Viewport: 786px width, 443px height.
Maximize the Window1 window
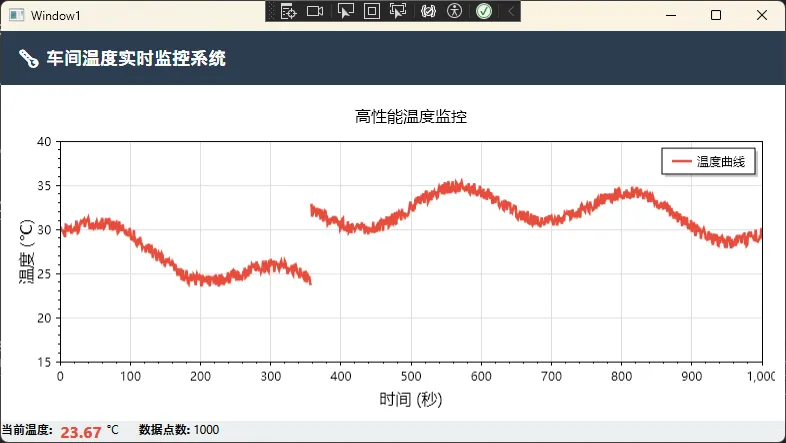[716, 15]
